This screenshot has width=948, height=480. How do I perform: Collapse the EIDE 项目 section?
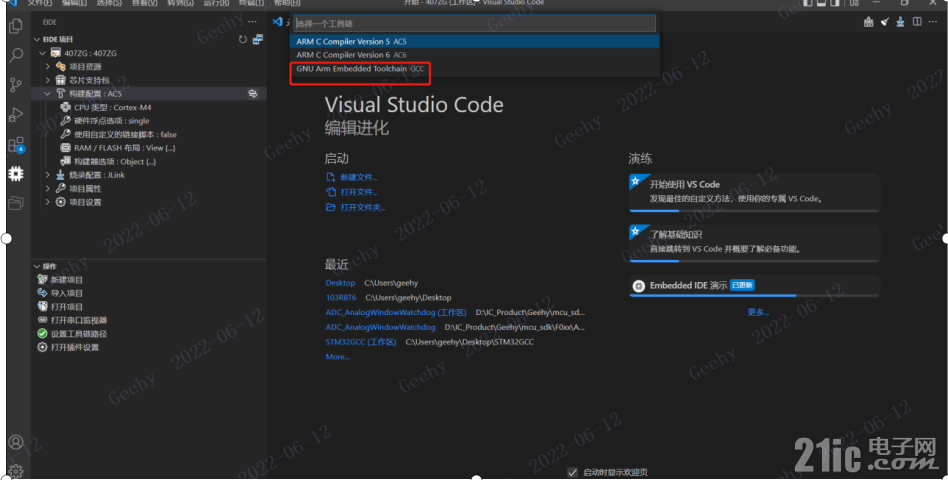(37, 39)
